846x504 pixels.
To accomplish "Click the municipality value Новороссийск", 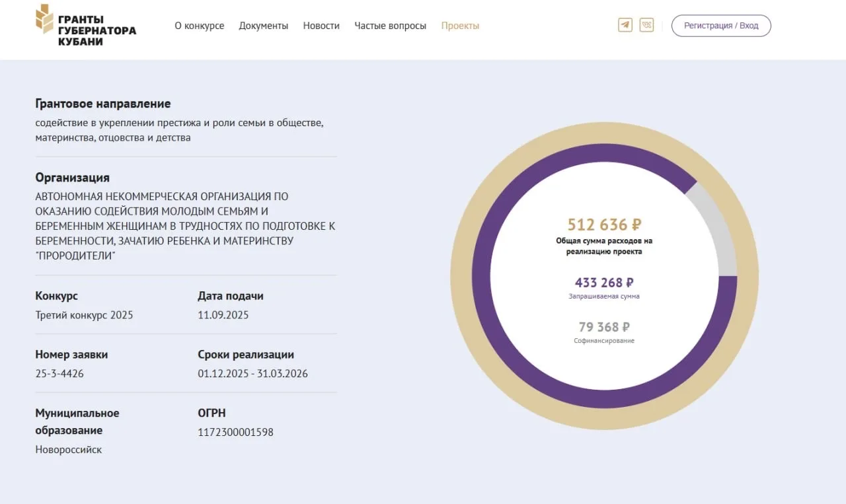I will [x=69, y=450].
